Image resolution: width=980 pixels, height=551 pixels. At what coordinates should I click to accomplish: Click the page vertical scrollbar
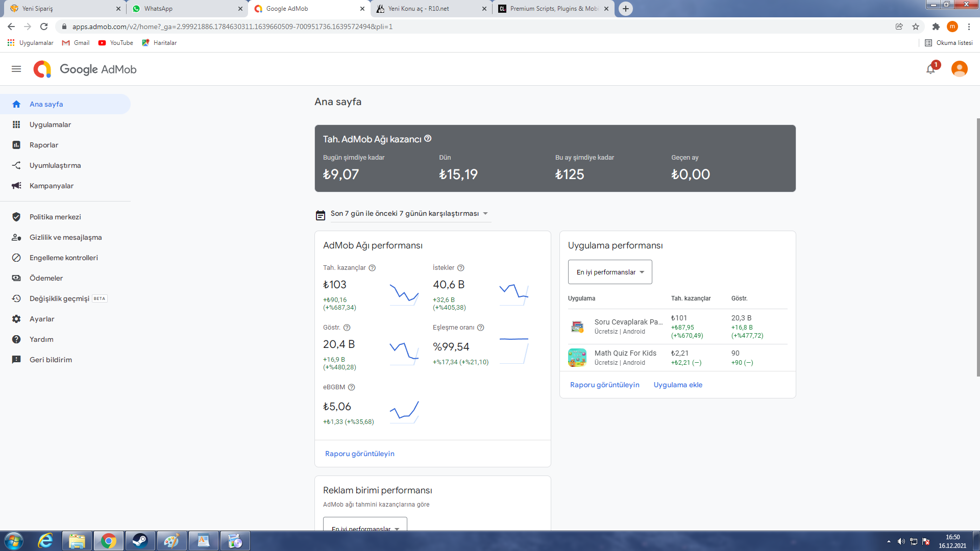click(x=978, y=247)
